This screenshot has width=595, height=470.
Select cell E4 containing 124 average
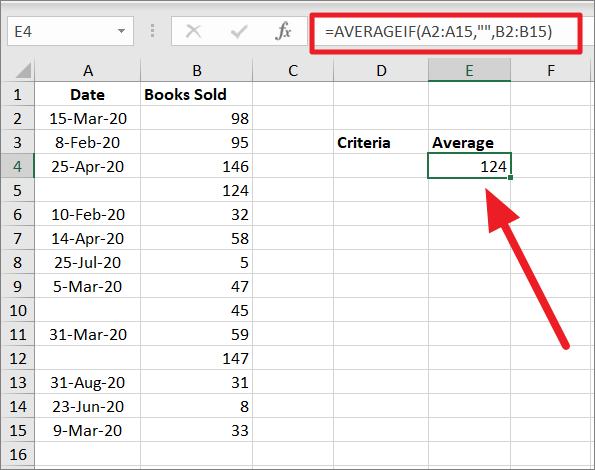point(469,166)
